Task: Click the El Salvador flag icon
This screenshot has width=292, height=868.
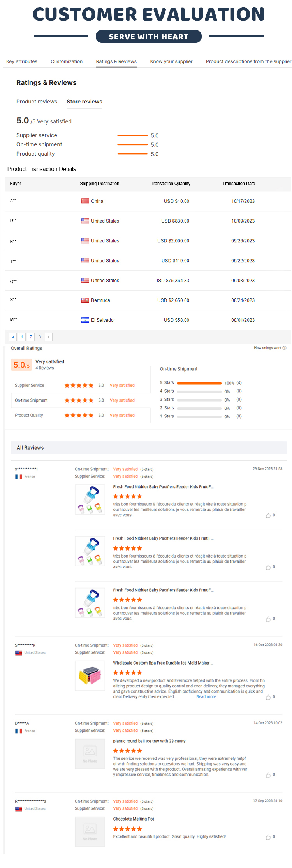Action: click(x=85, y=320)
